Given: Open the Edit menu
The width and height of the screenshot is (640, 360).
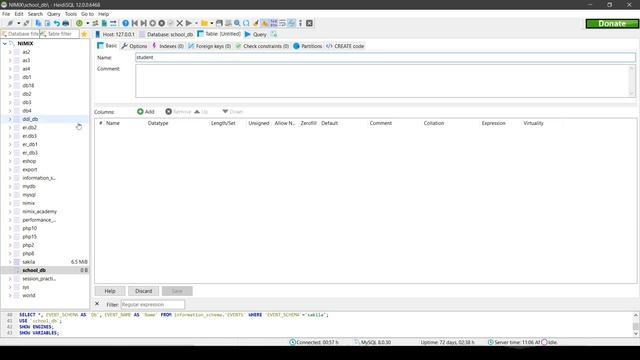Looking at the screenshot, I should click(x=19, y=14).
